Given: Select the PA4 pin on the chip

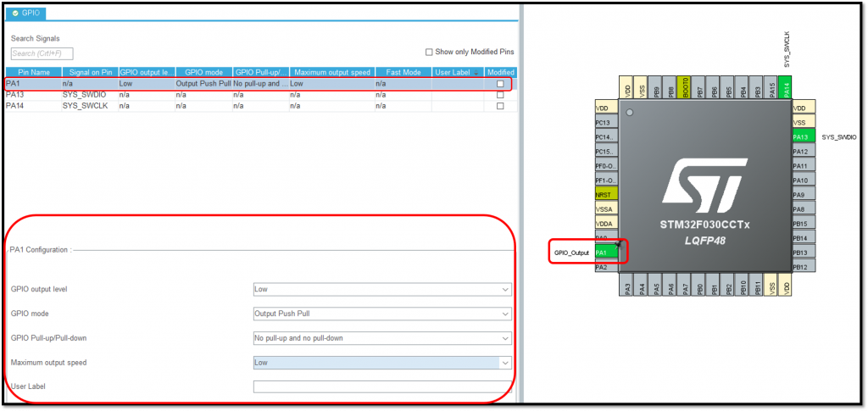Looking at the screenshot, I should [643, 285].
